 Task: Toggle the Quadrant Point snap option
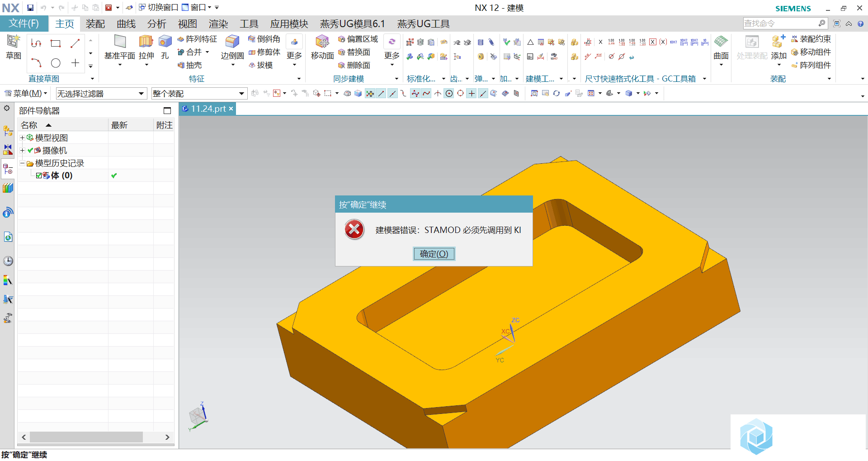pyautogui.click(x=460, y=94)
